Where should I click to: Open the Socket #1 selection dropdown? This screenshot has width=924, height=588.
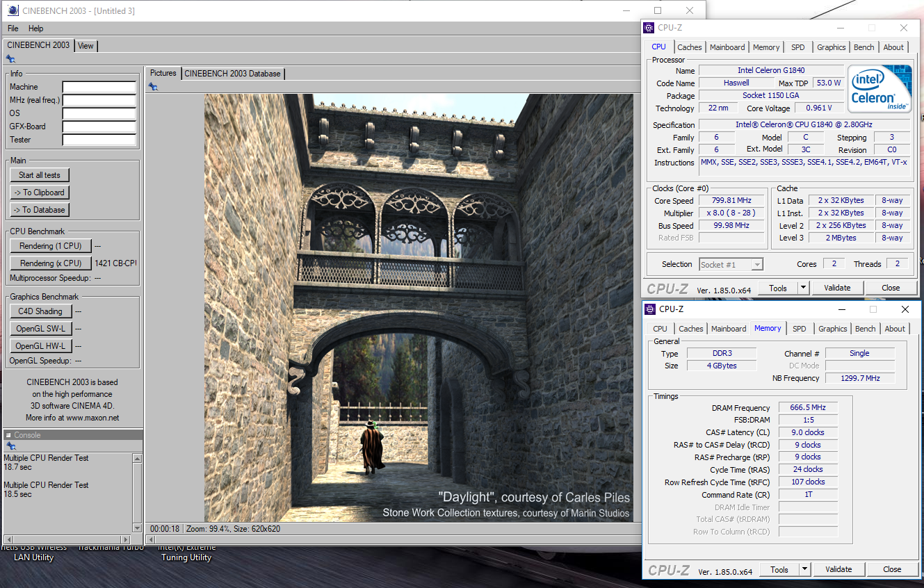pos(731,264)
